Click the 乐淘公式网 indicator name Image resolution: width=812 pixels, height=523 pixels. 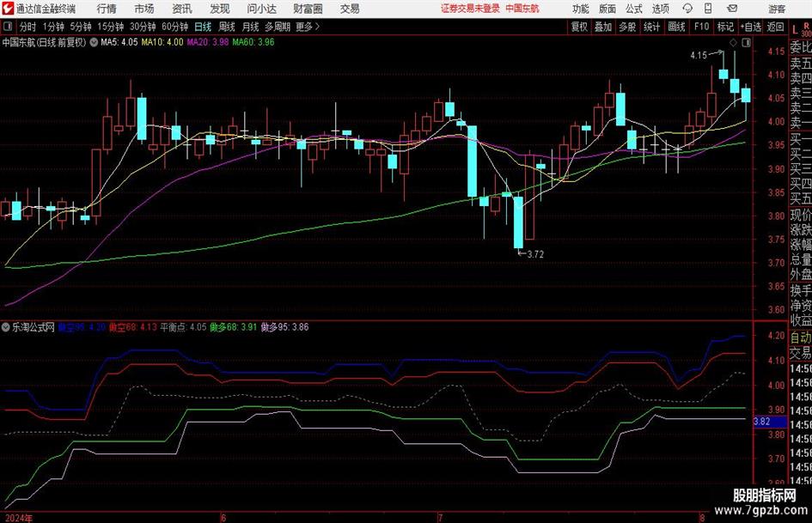click(x=34, y=326)
